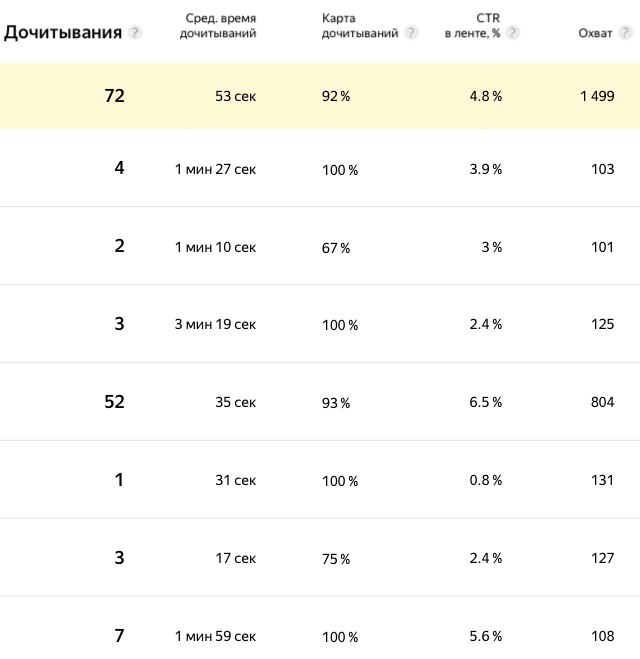Click the CTR в ленте column header
Image resolution: width=640 pixels, height=659 pixels.
[472, 26]
